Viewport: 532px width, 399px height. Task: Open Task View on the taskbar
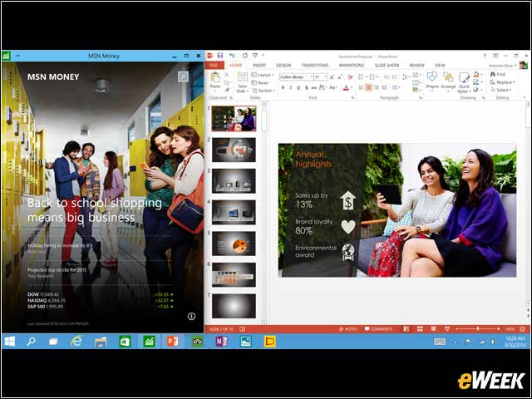click(53, 342)
